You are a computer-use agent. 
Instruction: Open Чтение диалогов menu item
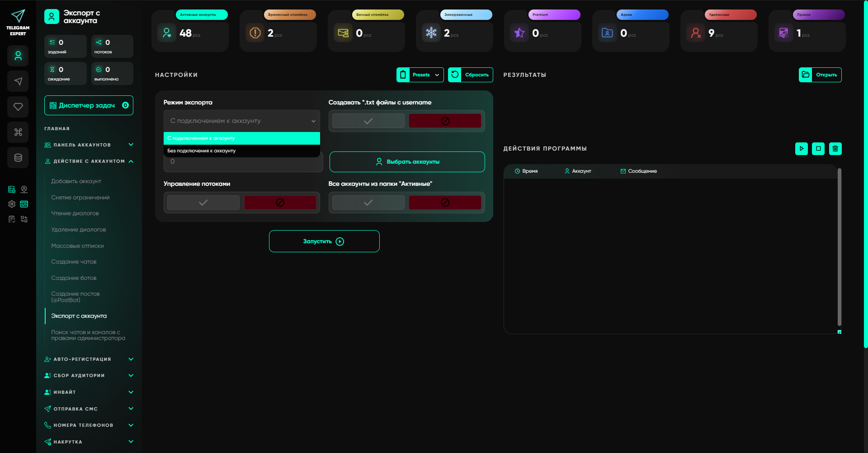point(75,213)
